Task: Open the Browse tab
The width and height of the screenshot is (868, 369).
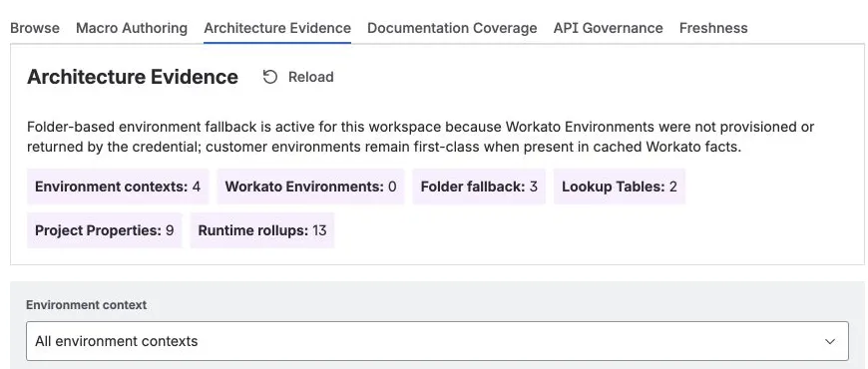Action: pos(35,28)
